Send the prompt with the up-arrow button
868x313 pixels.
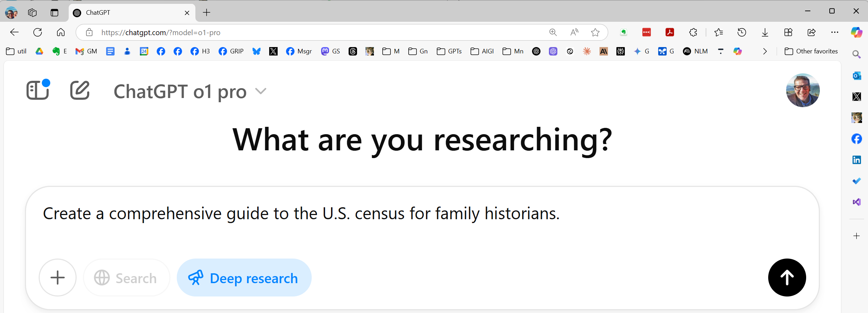787,278
